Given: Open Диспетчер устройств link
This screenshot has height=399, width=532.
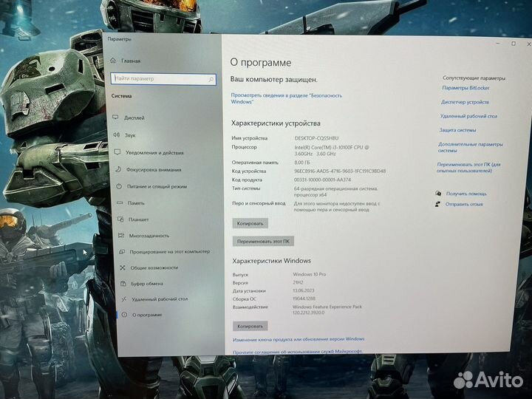Looking at the screenshot, I should (x=465, y=102).
